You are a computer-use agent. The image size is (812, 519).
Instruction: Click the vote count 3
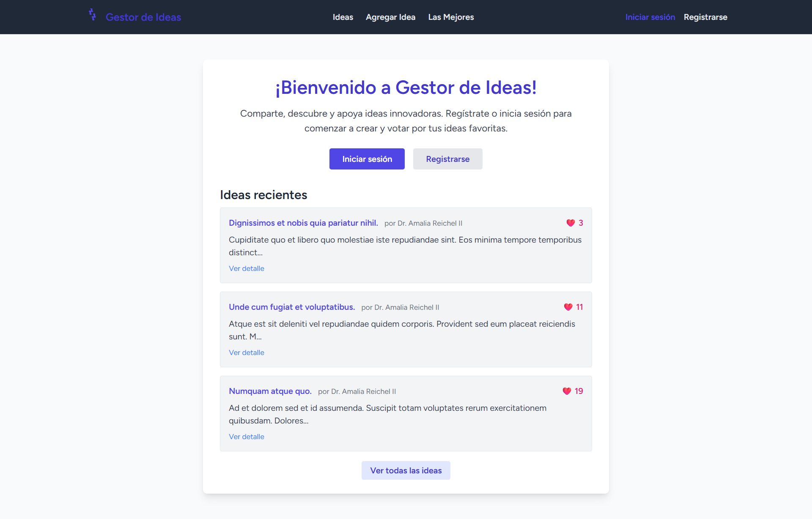click(581, 223)
